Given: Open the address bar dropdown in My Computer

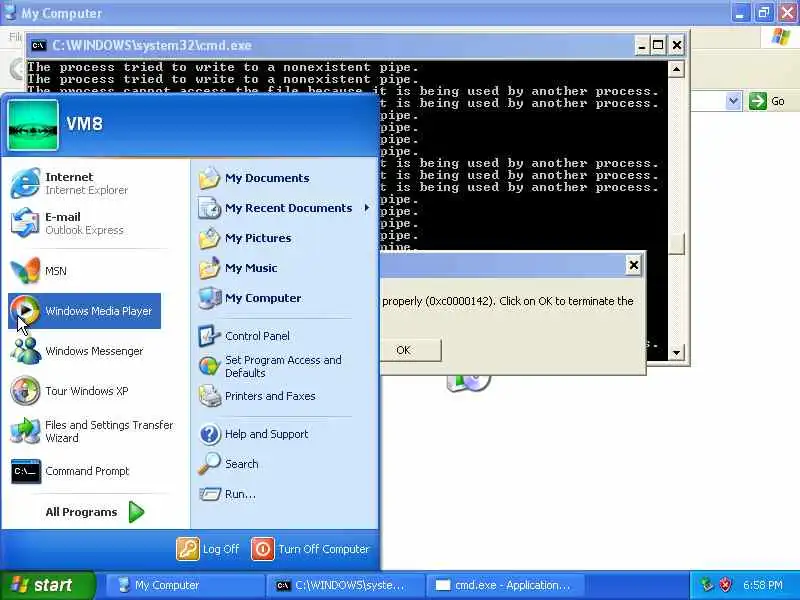Looking at the screenshot, I should click(x=733, y=101).
